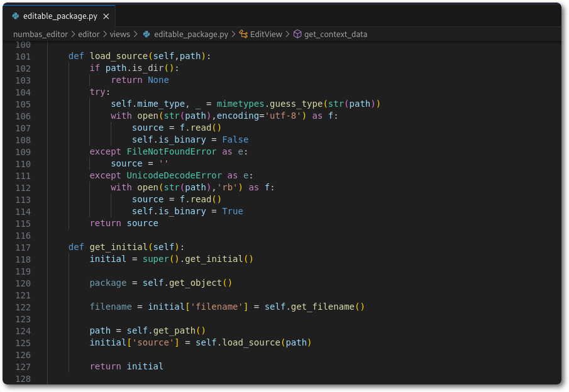
Task: Select get_context_data in the breadcrumb
Action: [x=335, y=34]
